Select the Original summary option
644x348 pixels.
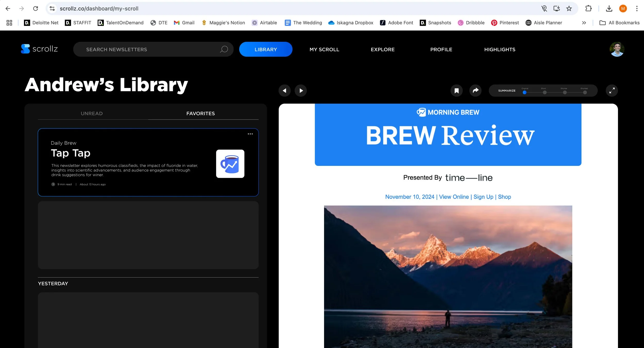[524, 92]
